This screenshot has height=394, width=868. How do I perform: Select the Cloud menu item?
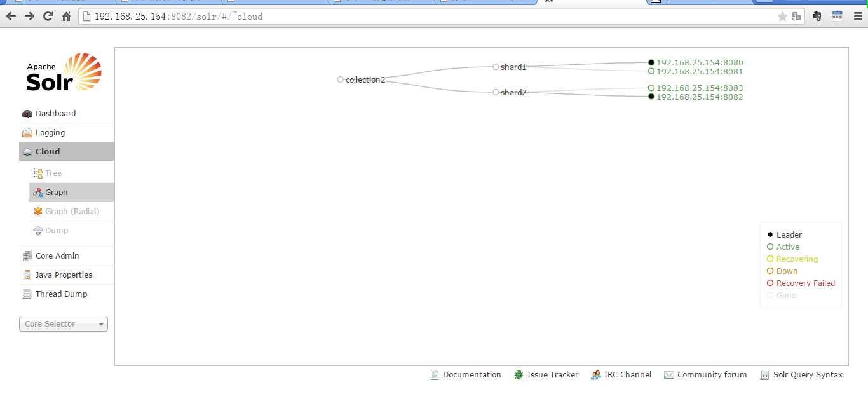pos(67,152)
